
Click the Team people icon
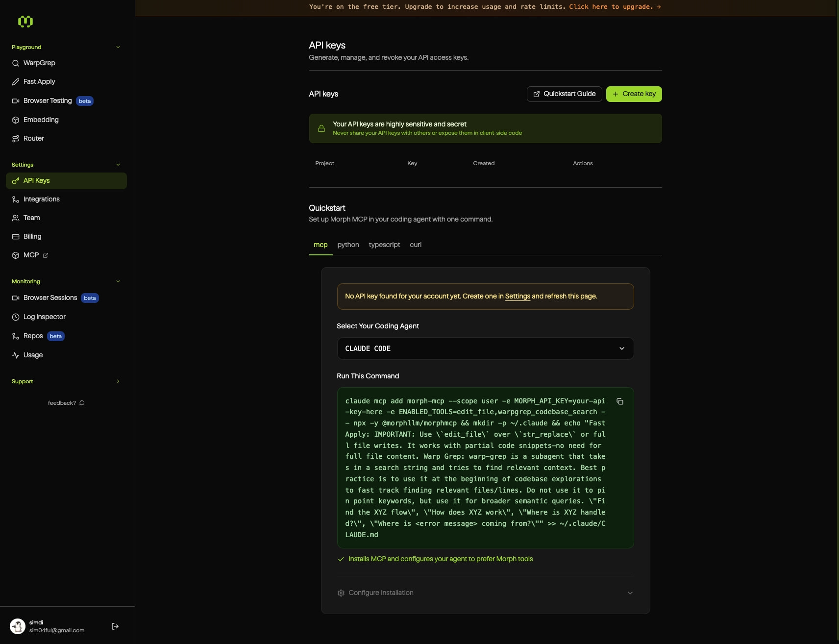(16, 218)
